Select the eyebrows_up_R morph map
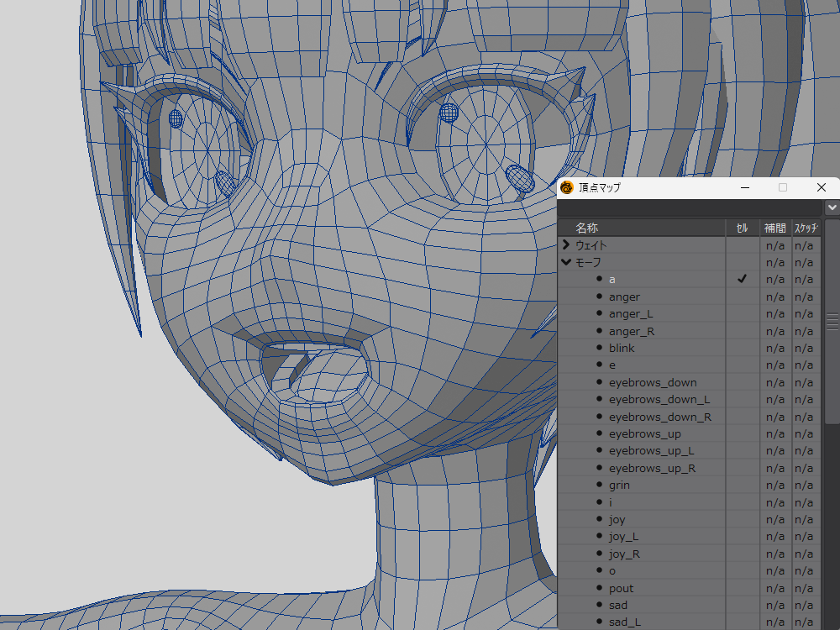Screen dimensions: 840x630 652,468
